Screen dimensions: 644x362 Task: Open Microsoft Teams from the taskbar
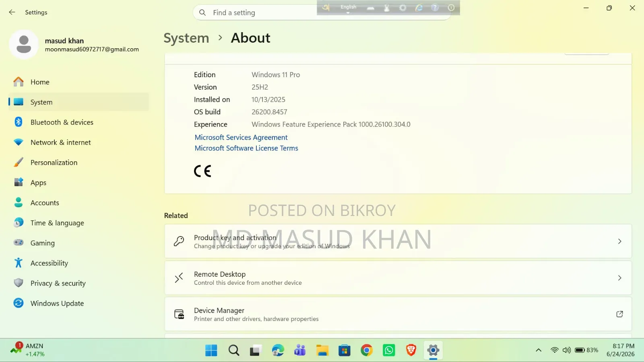point(300,351)
